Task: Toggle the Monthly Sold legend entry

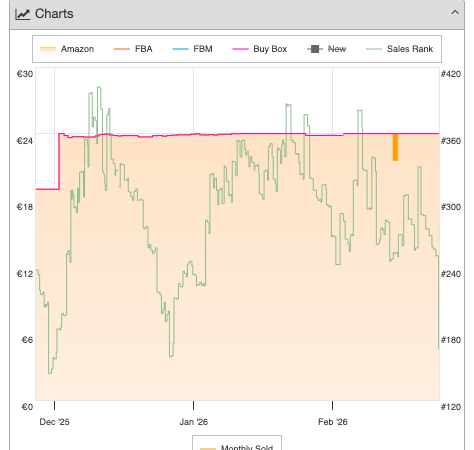Action: (x=237, y=447)
